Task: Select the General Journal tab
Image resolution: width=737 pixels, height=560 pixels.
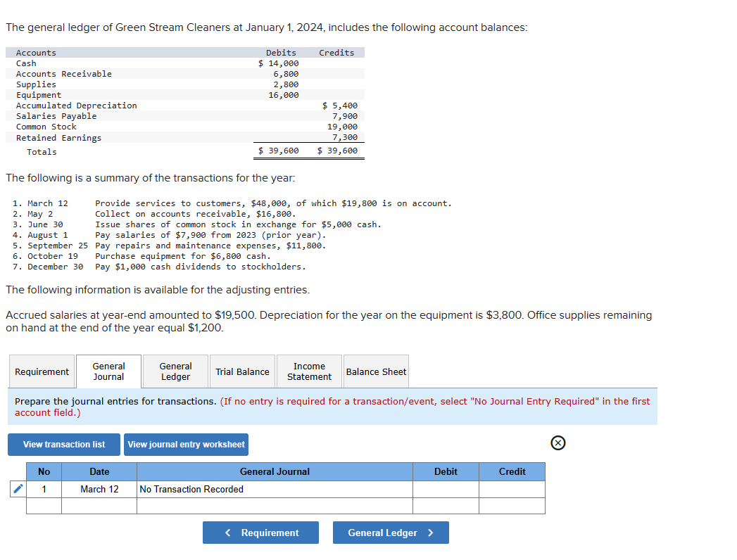Action: tap(108, 371)
